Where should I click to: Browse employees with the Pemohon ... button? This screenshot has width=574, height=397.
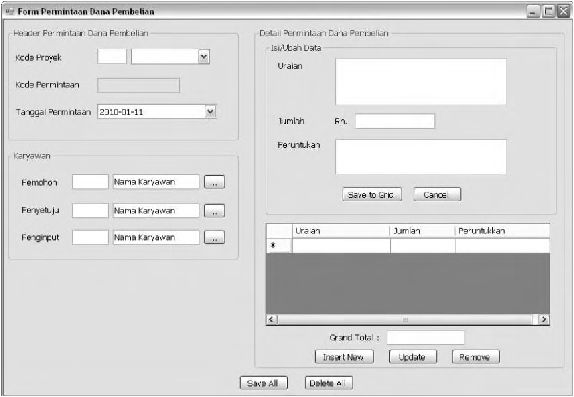(215, 182)
